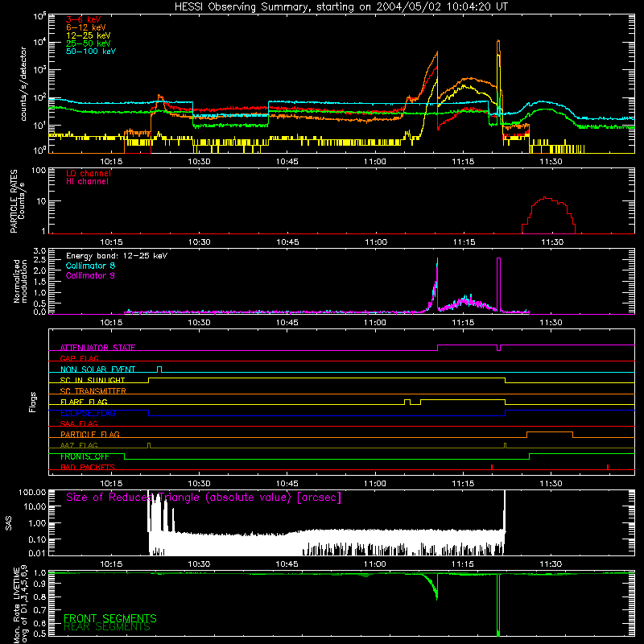Click the 'Energy band: 12-25 keV' label
The width and height of the screenshot is (644, 644).
coord(117,256)
